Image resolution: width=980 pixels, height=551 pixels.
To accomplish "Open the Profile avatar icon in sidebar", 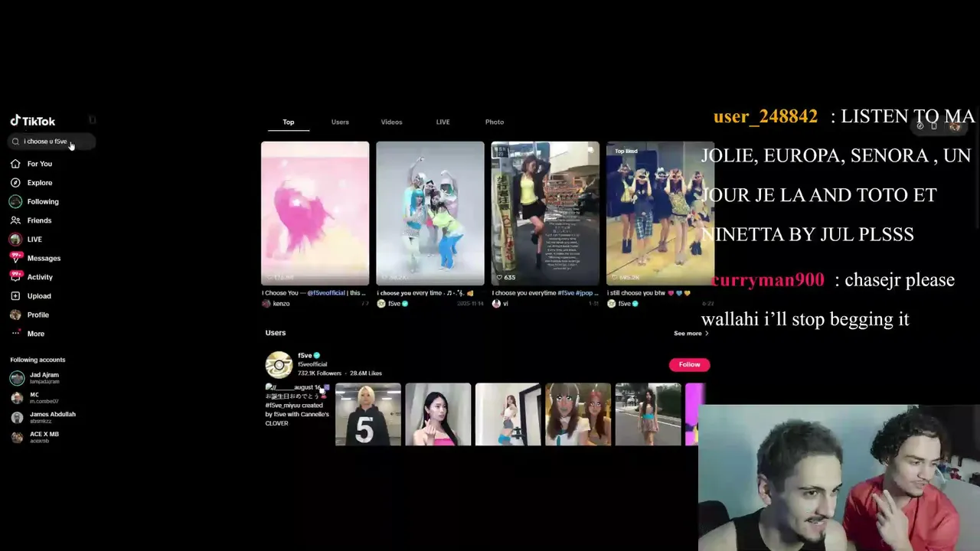I will (15, 315).
